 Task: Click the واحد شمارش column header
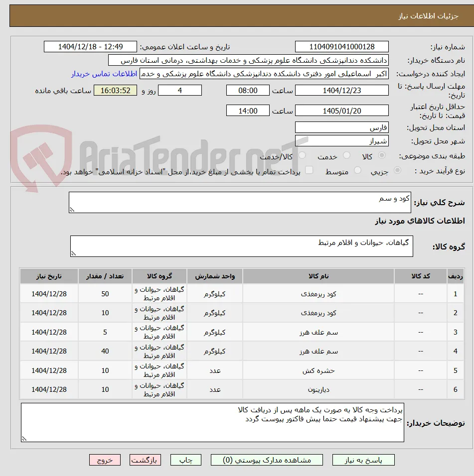pos(215,276)
